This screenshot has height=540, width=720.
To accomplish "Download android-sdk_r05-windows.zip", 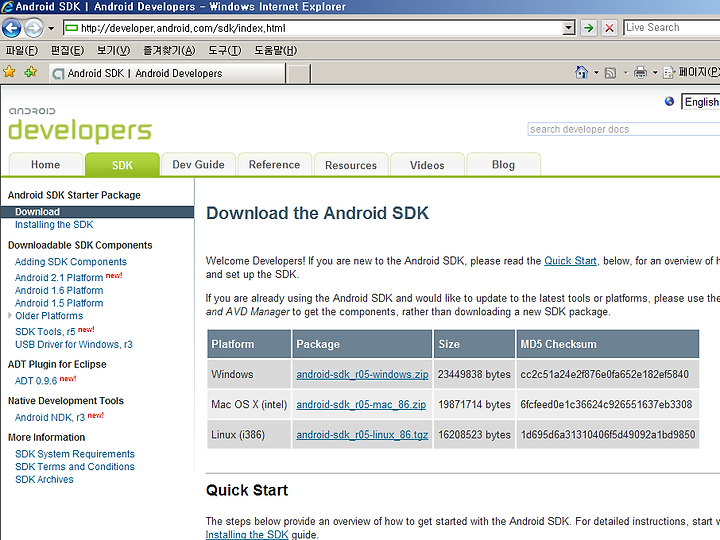I will click(362, 374).
